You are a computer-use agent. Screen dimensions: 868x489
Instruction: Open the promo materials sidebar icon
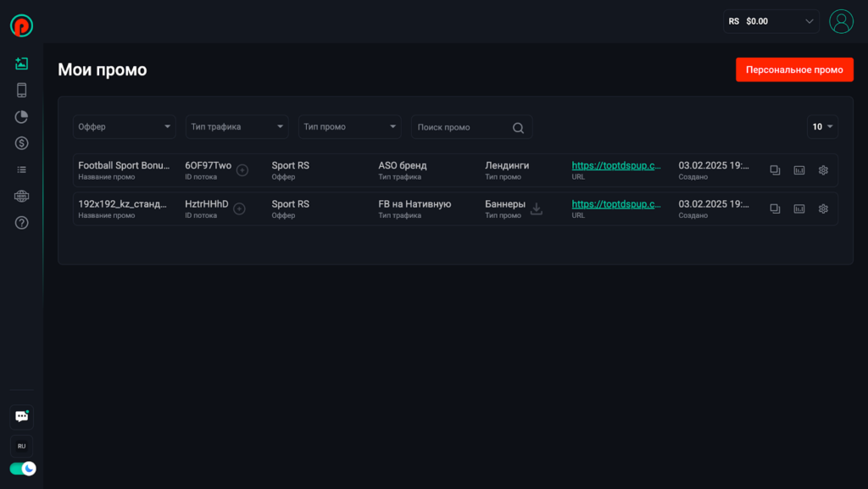(21, 64)
